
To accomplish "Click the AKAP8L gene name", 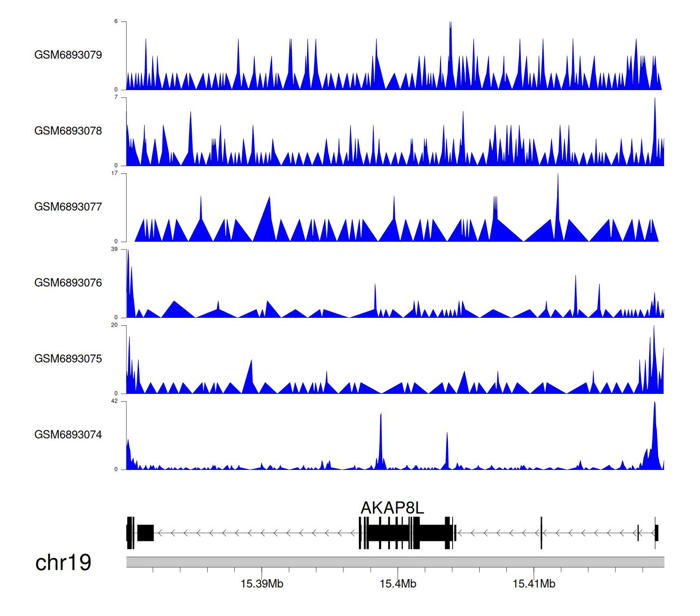I will [x=392, y=508].
